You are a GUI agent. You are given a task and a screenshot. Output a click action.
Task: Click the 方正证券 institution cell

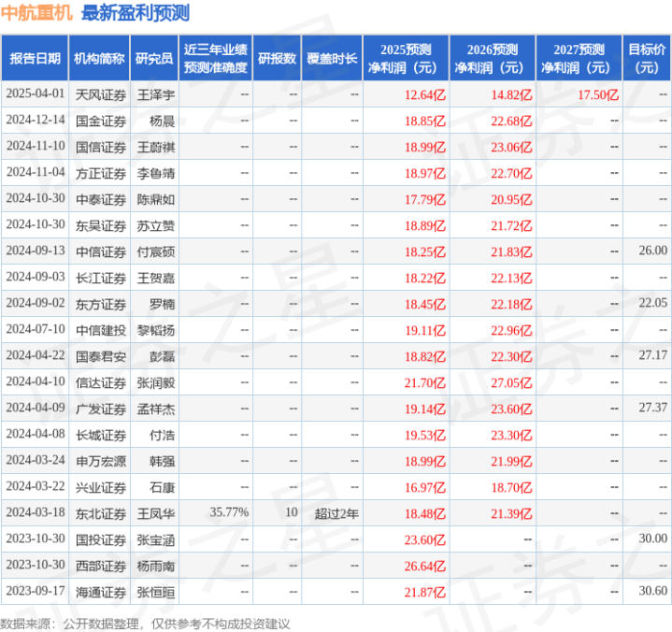click(x=101, y=173)
